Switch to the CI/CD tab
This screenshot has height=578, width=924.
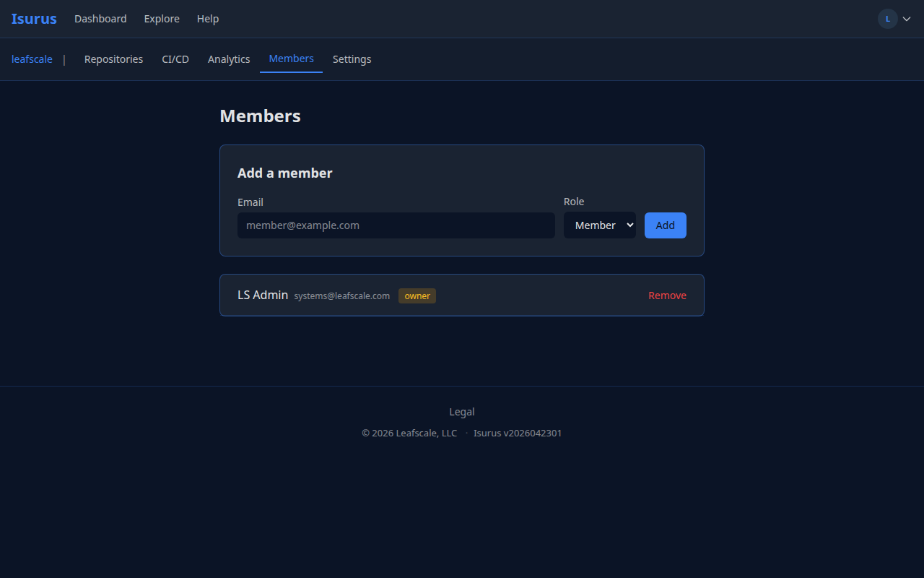175,59
